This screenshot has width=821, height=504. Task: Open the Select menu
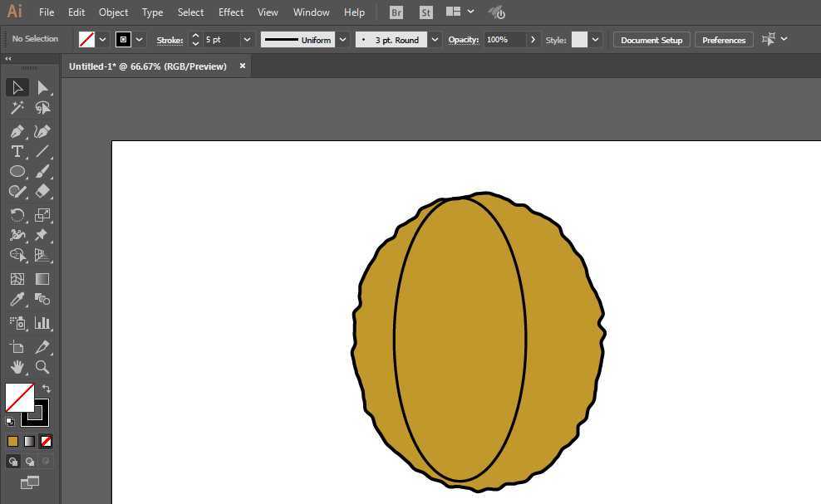(190, 12)
